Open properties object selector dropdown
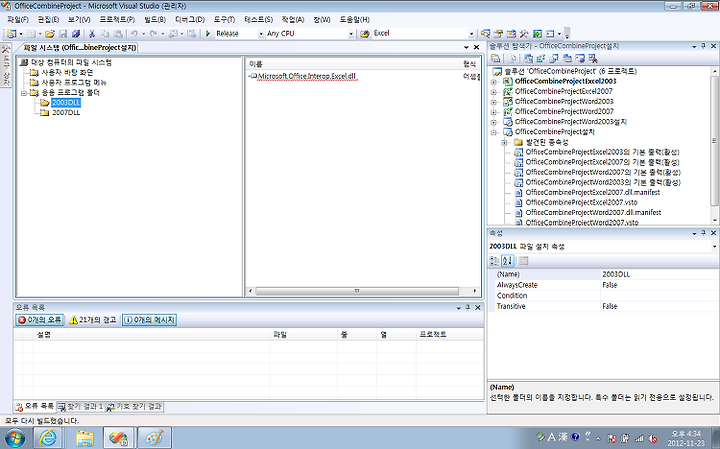 pyautogui.click(x=714, y=247)
